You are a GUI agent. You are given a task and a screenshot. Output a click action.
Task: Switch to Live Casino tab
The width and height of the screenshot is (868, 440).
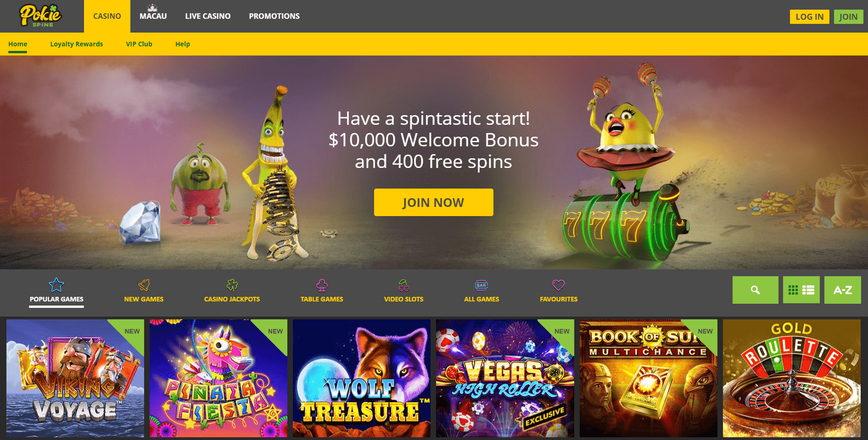[x=207, y=16]
